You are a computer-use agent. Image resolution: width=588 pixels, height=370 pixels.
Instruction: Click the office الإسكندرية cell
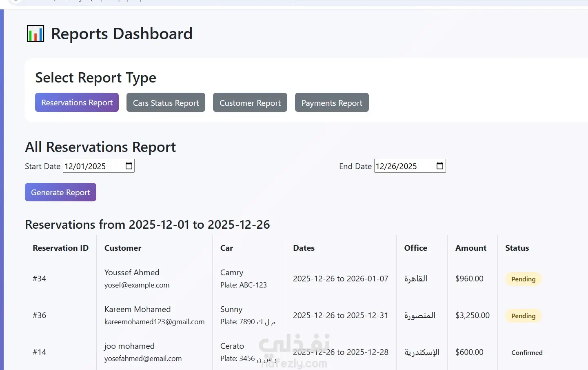(422, 352)
